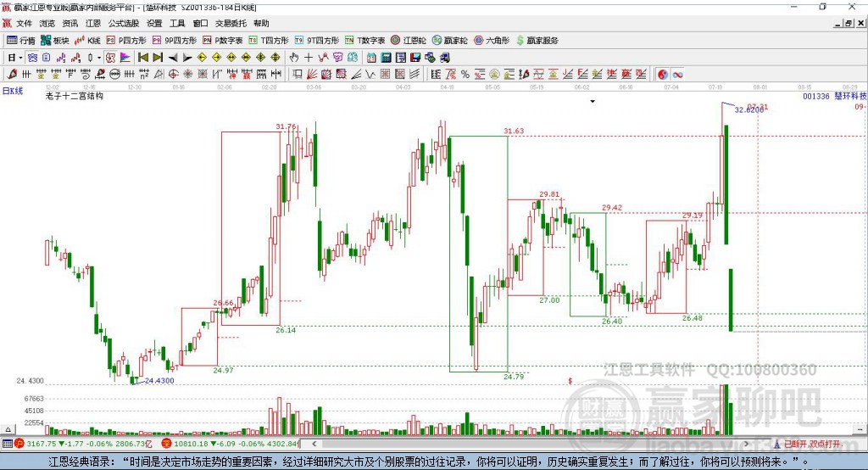Toggle the purple staircase chart style
The width and height of the screenshot is (868, 470).
(61, 57)
